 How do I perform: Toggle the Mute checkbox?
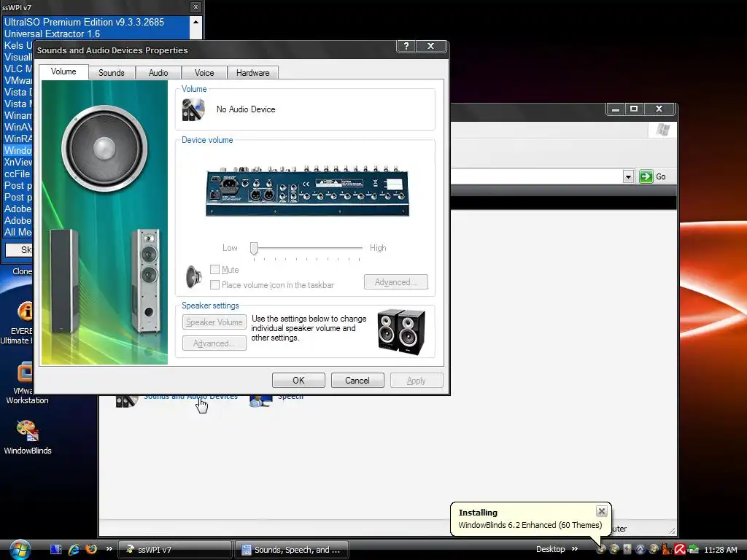[215, 270]
